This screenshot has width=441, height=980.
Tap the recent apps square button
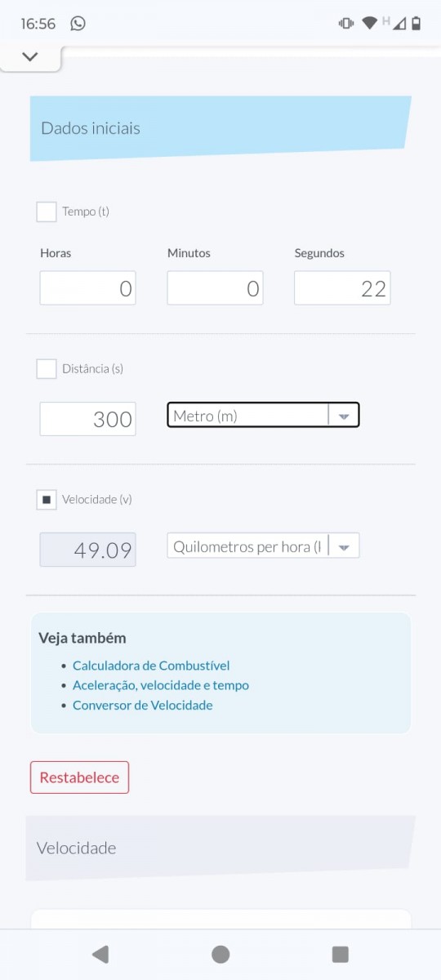tap(341, 954)
